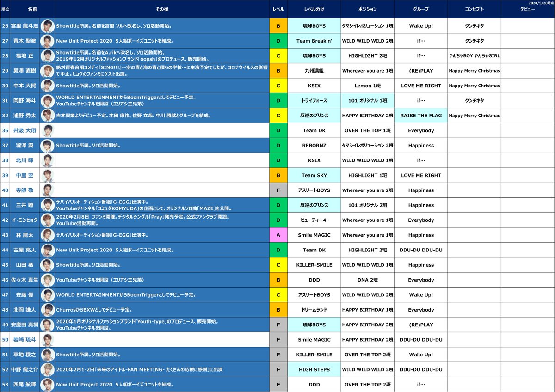
Task: Click DDU-DU DDU-DU in 古屋 亮人 row
Action: pyautogui.click(x=421, y=250)
